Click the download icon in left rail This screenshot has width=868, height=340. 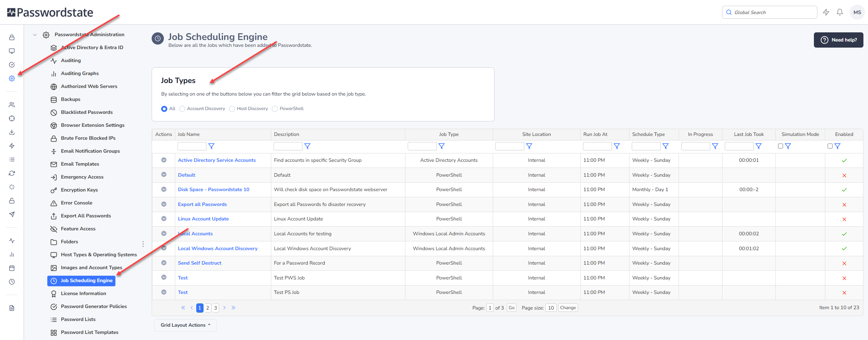click(12, 132)
